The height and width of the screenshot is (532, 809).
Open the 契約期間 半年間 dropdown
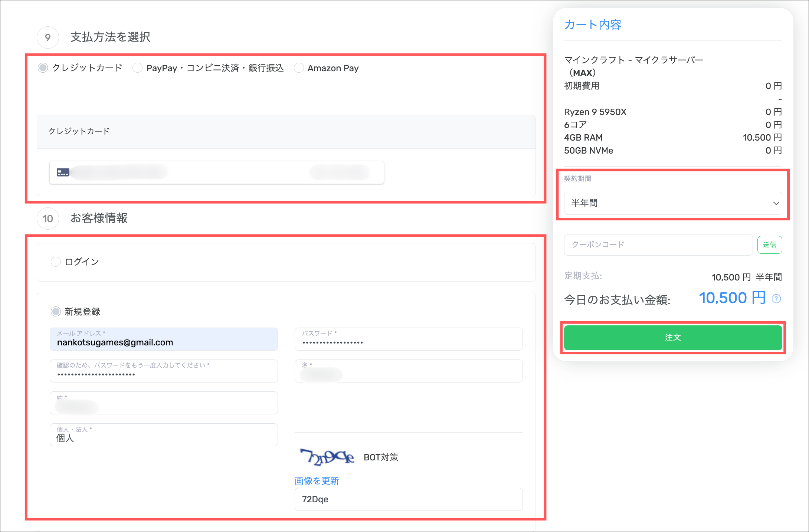pos(672,203)
